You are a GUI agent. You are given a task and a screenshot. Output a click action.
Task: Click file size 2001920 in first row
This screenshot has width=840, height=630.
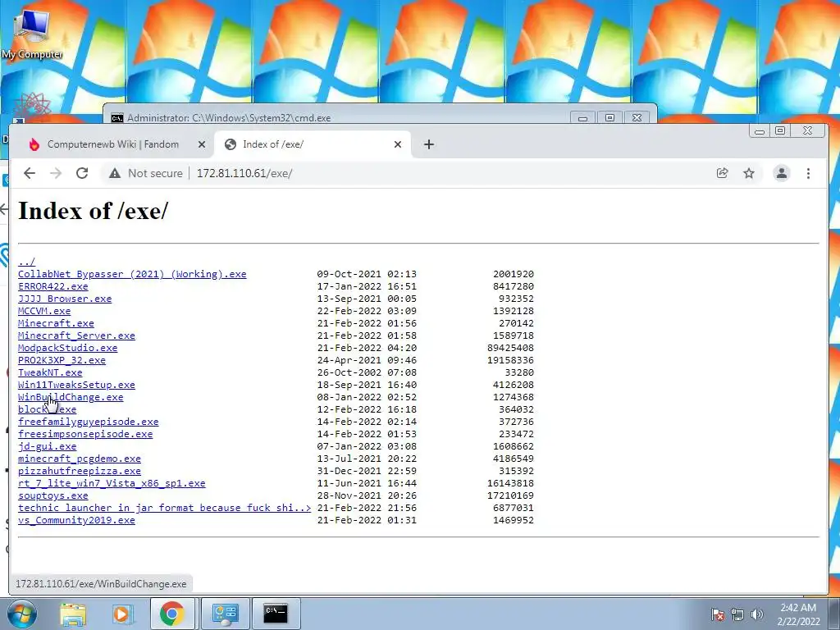pos(514,274)
